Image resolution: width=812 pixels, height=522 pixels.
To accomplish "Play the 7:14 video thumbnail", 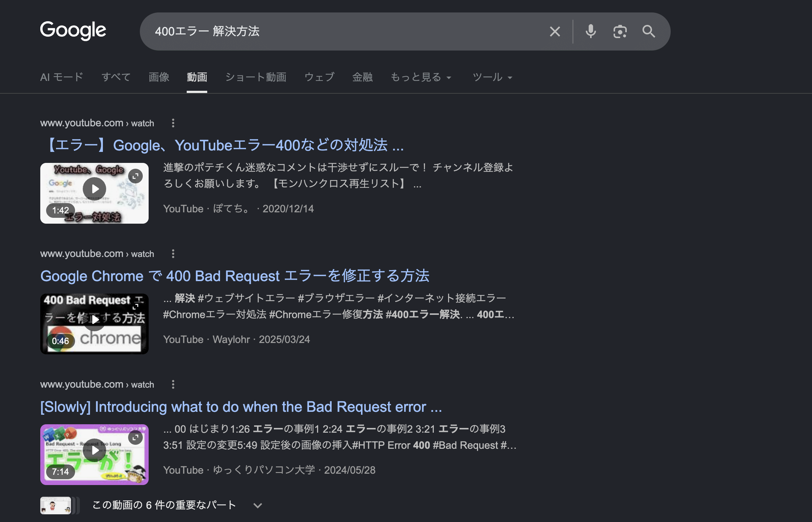I will (x=94, y=455).
